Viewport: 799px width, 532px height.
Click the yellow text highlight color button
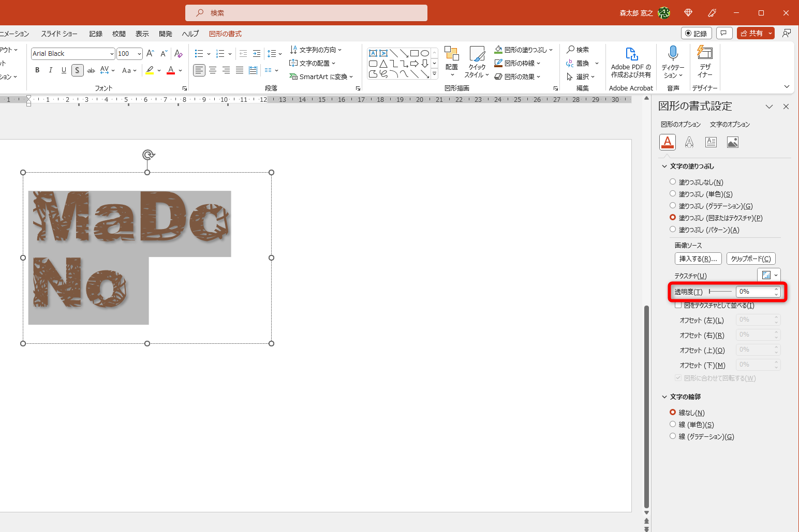[x=150, y=70]
